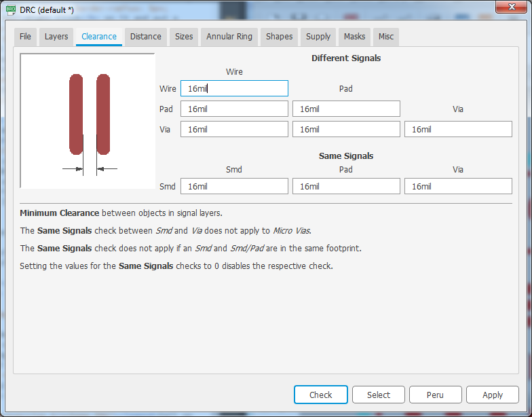
Task: Switch to the Distance tab
Action: [145, 37]
